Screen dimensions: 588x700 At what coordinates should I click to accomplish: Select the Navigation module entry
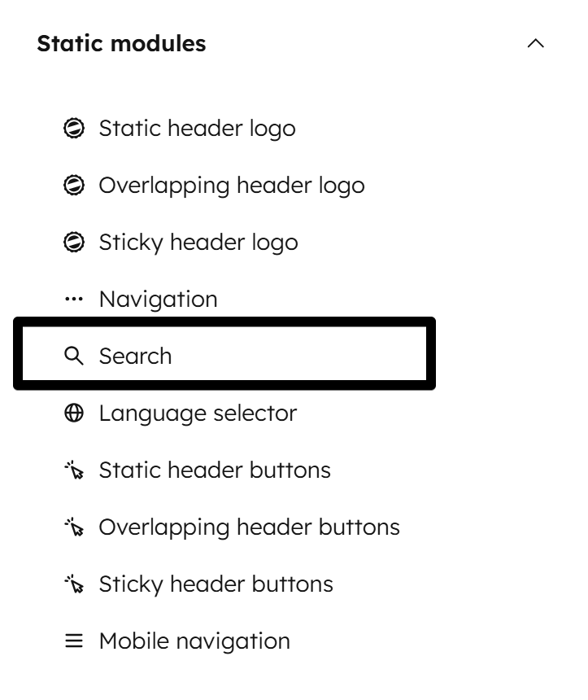pyautogui.click(x=157, y=299)
